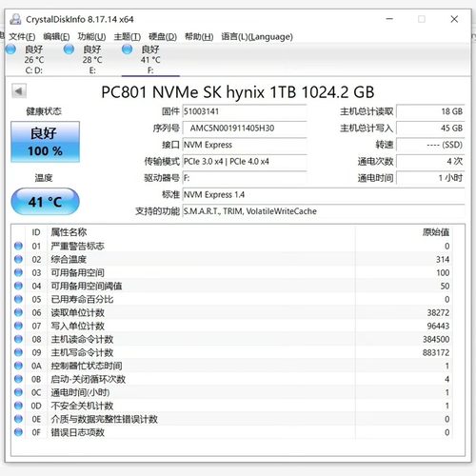Screen dimensions: 476x476
Task: Click the CrystalDiskInfo app icon in title bar
Action: pyautogui.click(x=15, y=19)
